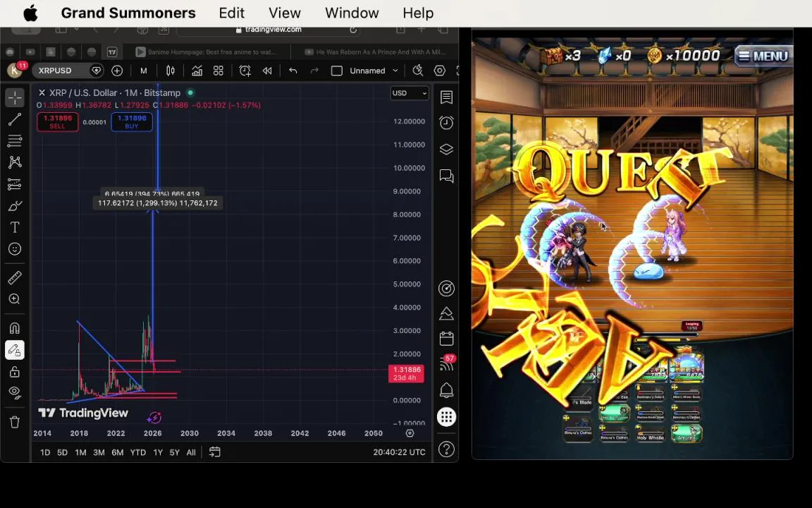Select the trend line drawing tool
Image resolution: width=812 pixels, height=508 pixels.
click(15, 119)
